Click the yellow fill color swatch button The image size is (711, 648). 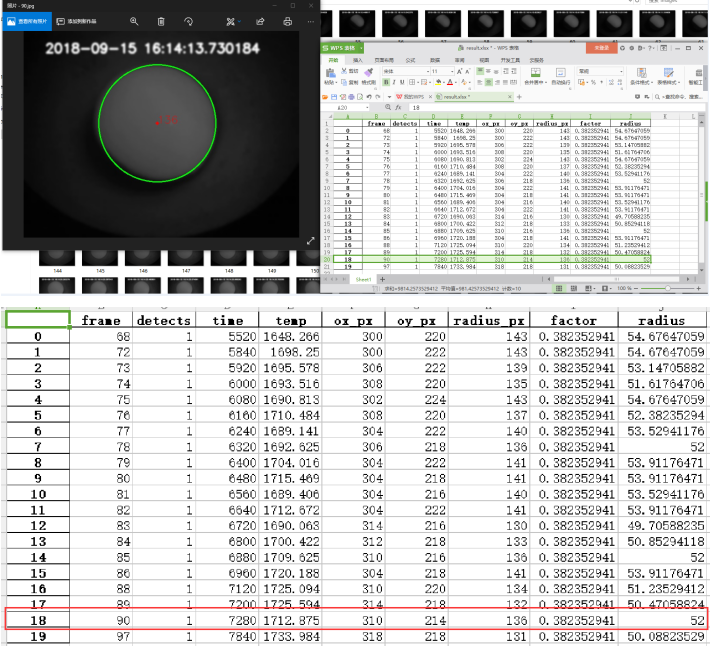click(438, 83)
